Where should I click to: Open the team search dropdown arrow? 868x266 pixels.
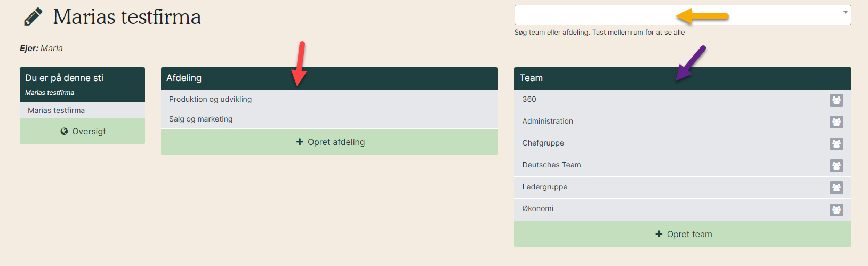coord(845,13)
